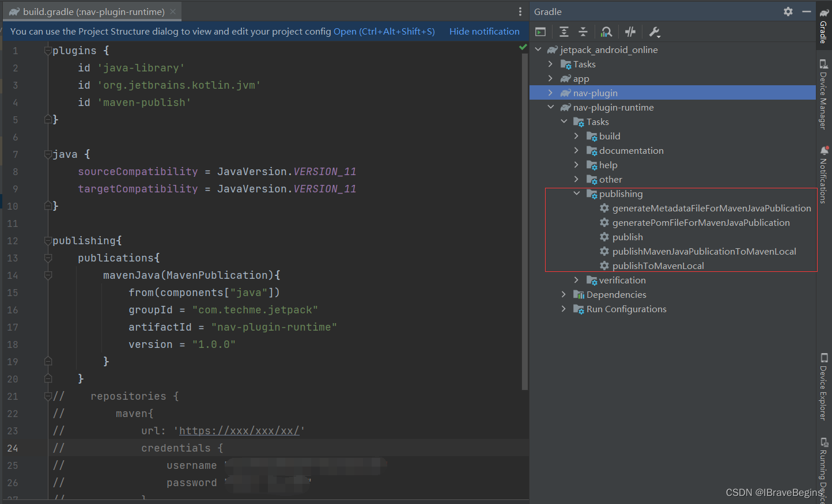The height and width of the screenshot is (504, 832).
Task: Expand other task group arrow
Action: click(577, 179)
